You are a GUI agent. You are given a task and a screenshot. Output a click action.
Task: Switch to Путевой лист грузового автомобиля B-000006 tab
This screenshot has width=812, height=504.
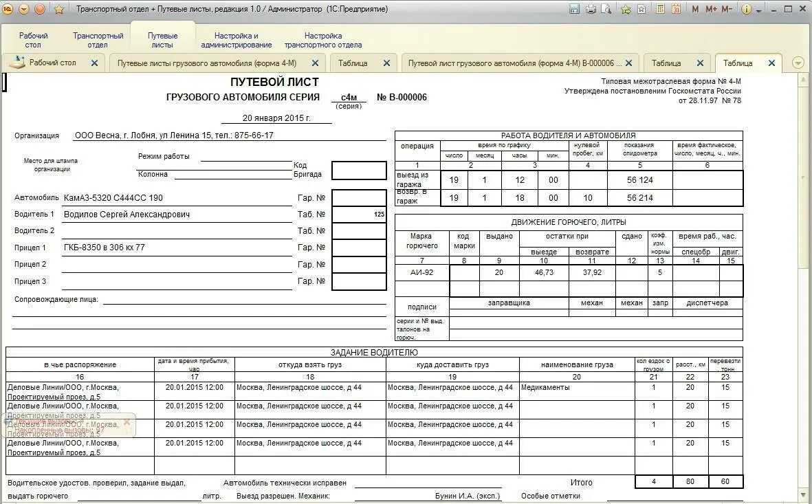coord(515,63)
